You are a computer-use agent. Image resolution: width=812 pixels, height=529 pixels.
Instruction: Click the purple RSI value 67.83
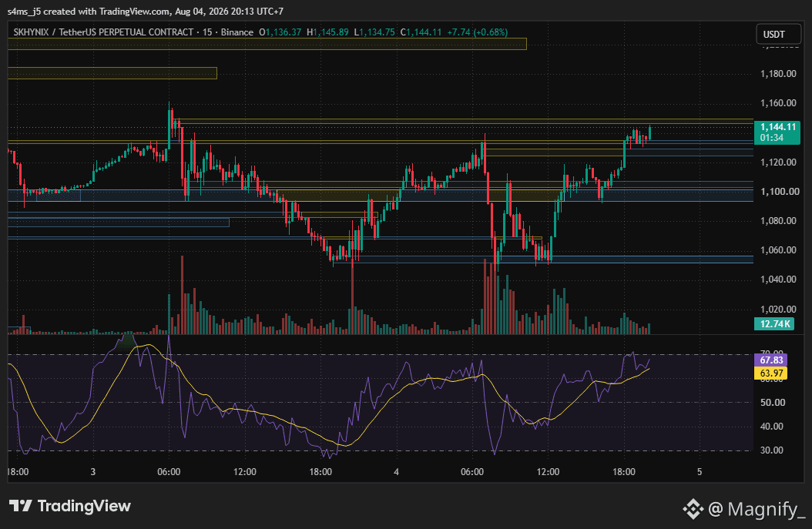[x=771, y=360]
